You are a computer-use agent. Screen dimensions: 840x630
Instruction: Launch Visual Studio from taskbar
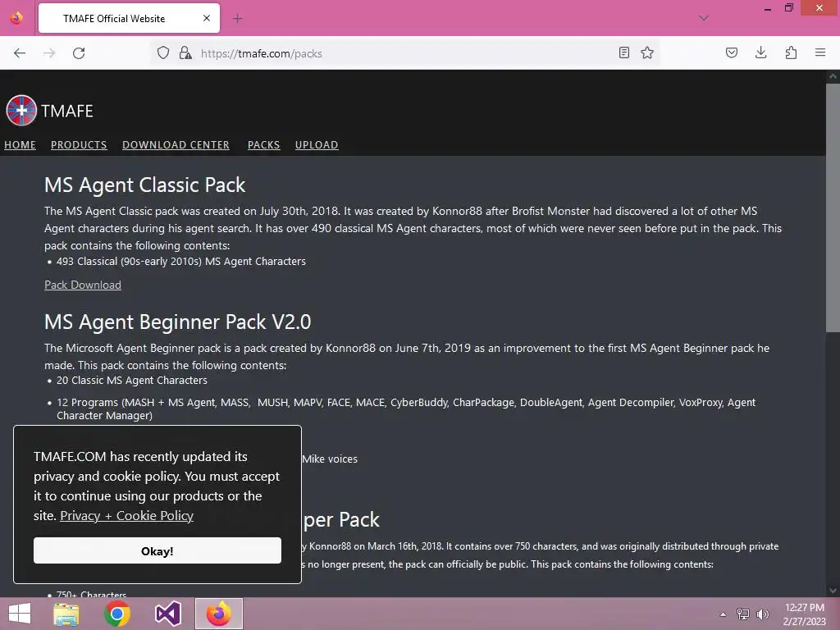167,614
